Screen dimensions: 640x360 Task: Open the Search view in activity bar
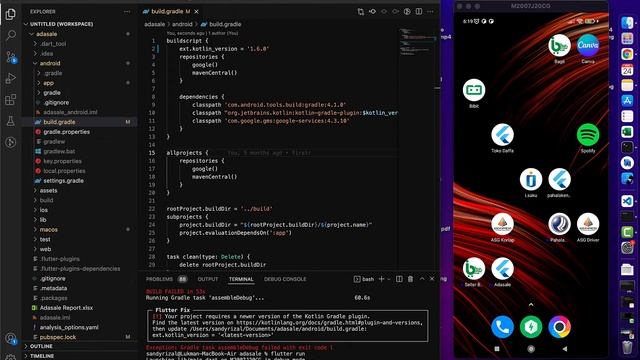pyautogui.click(x=11, y=36)
